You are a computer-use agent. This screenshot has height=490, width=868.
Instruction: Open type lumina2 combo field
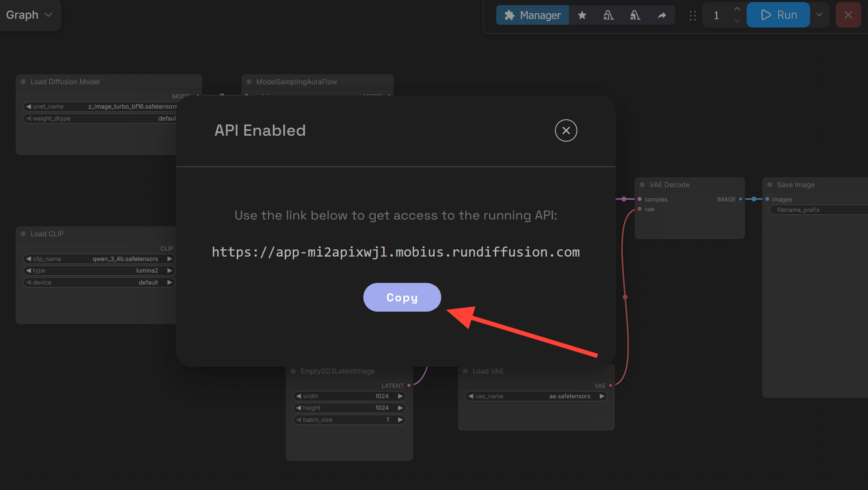click(x=99, y=271)
